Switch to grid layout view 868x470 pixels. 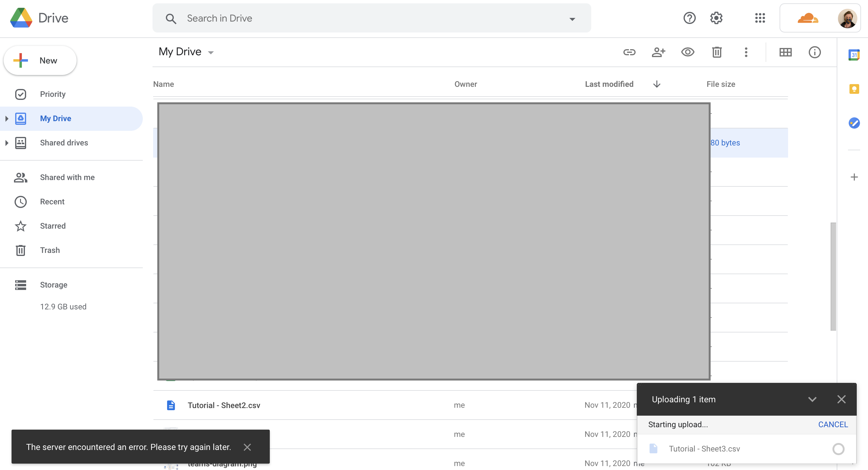[785, 52]
